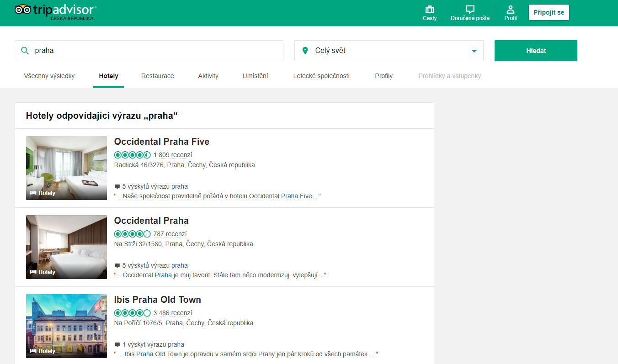Viewport: 618px width, 364px height.
Task: Click comment bubble icon for Occidental Praha Five
Action: pyautogui.click(x=117, y=187)
